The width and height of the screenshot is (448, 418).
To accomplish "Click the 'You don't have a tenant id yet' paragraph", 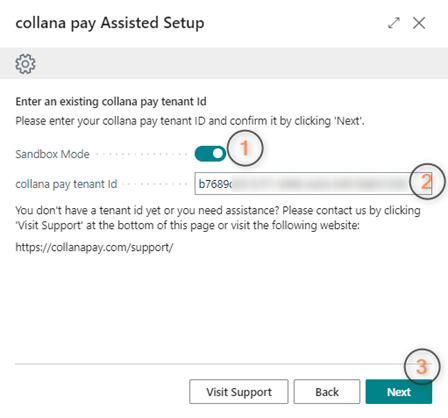I will [x=218, y=218].
